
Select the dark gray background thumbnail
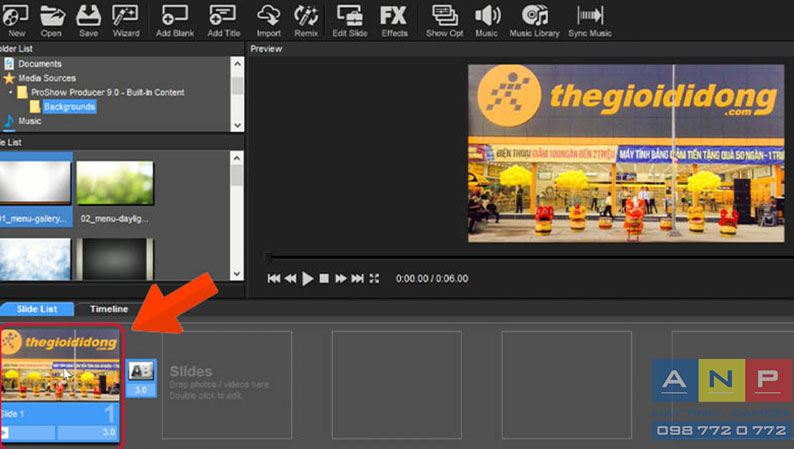coord(115,259)
